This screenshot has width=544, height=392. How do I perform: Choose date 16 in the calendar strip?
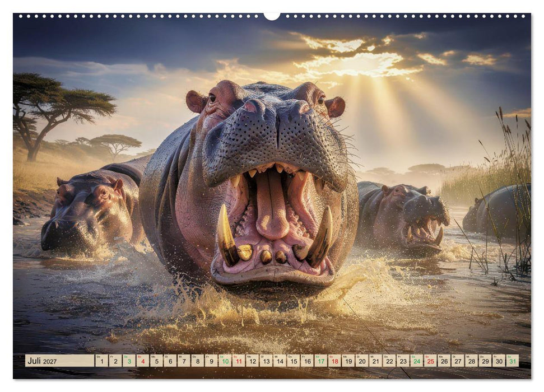point(307,361)
